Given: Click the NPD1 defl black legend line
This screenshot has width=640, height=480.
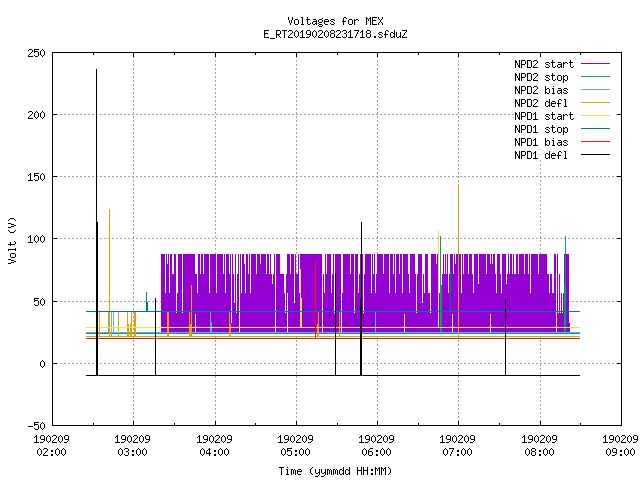Looking at the screenshot, I should (x=595, y=155).
